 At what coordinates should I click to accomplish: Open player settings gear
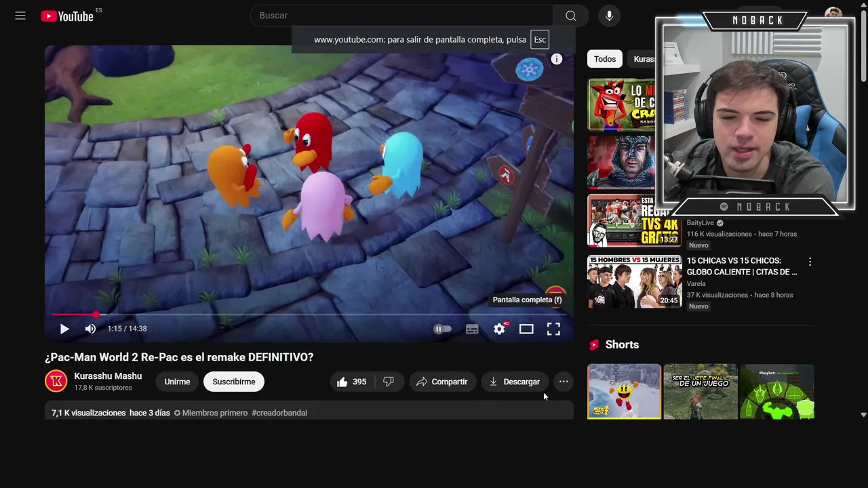[x=500, y=329]
